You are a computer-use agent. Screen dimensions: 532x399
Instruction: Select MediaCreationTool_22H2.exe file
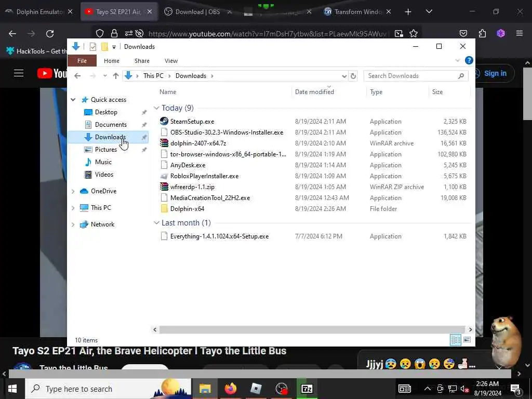point(210,197)
